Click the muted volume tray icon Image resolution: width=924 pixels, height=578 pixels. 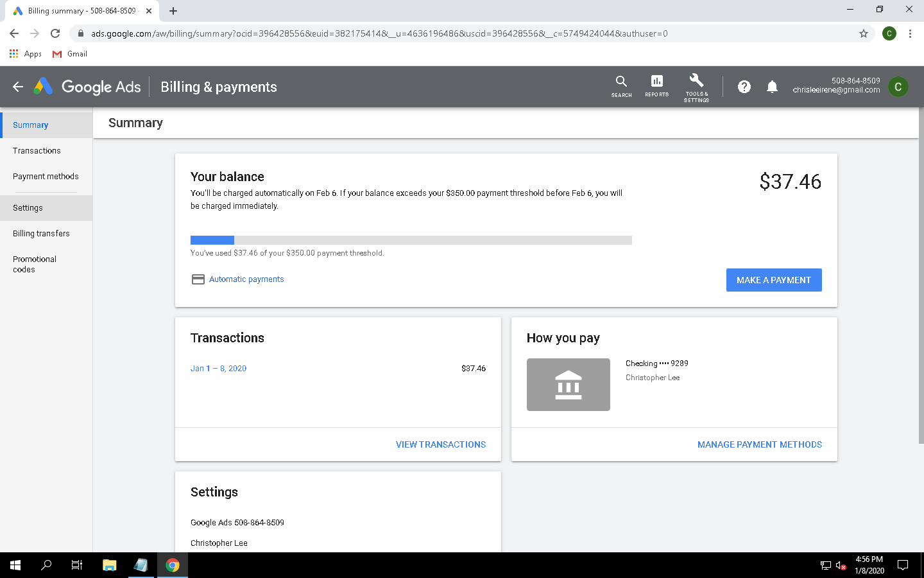click(841, 566)
